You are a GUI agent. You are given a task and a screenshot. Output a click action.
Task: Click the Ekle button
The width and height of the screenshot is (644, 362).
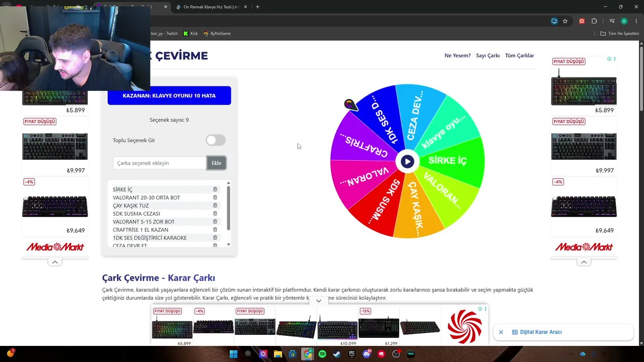(x=216, y=163)
